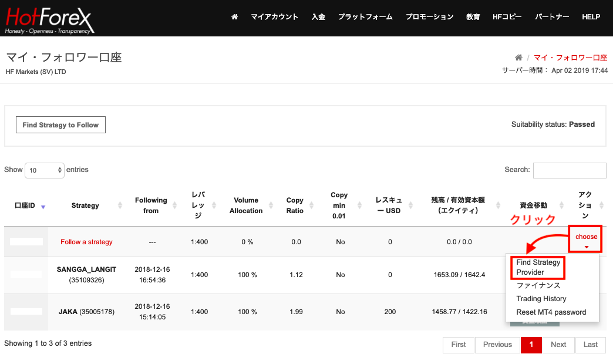Sort by Copy min 0.01 column arrows

(x=359, y=205)
